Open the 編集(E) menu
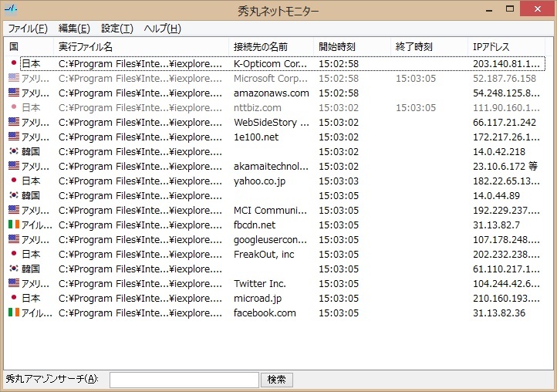The width and height of the screenshot is (557, 392). [74, 29]
